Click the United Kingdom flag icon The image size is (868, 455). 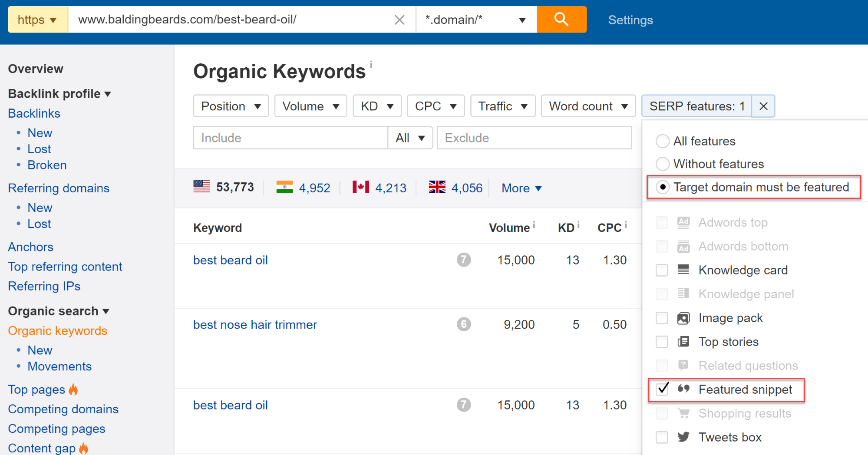pyautogui.click(x=437, y=187)
